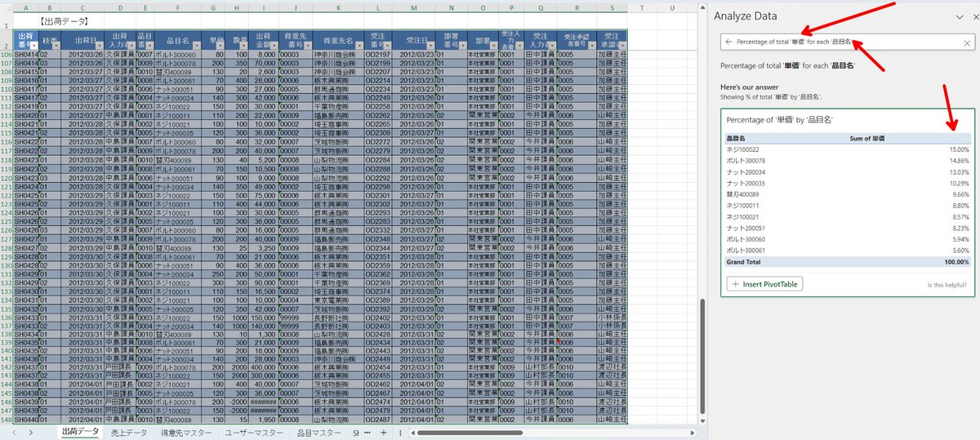Select column header T
The height and width of the screenshot is (440, 980).
click(x=642, y=7)
